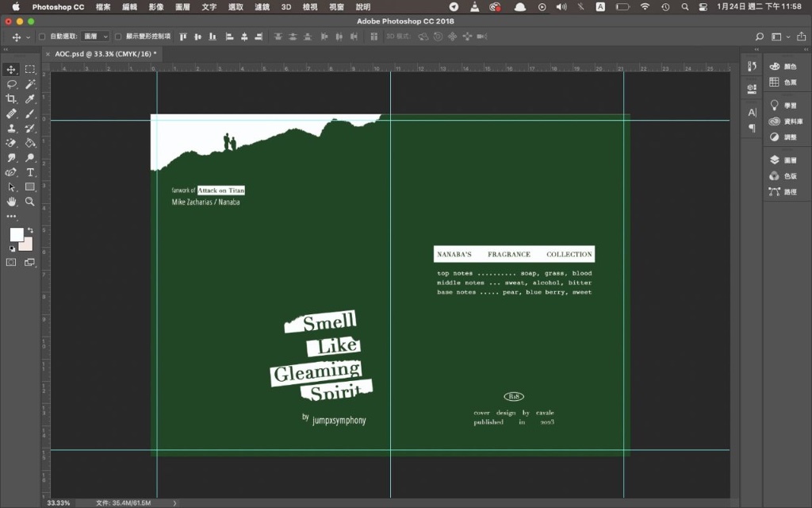Viewport: 812px width, 508px height.
Task: Expand the right-most panel dock
Action: point(806,50)
